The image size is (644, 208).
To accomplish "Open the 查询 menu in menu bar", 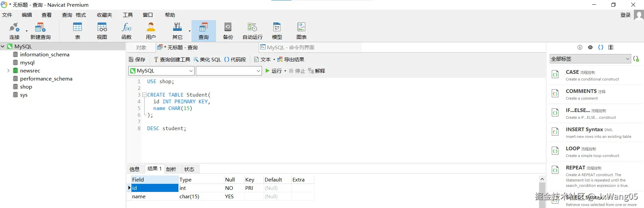I will (x=67, y=15).
